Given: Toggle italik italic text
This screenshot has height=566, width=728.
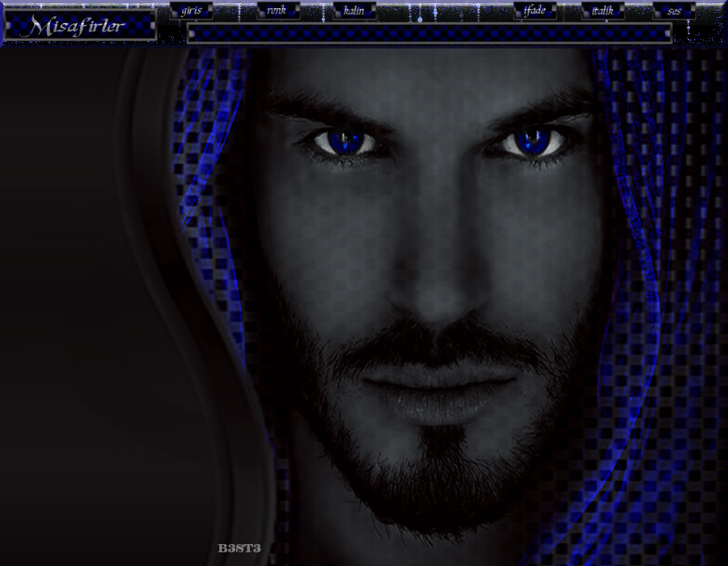Looking at the screenshot, I should [603, 11].
